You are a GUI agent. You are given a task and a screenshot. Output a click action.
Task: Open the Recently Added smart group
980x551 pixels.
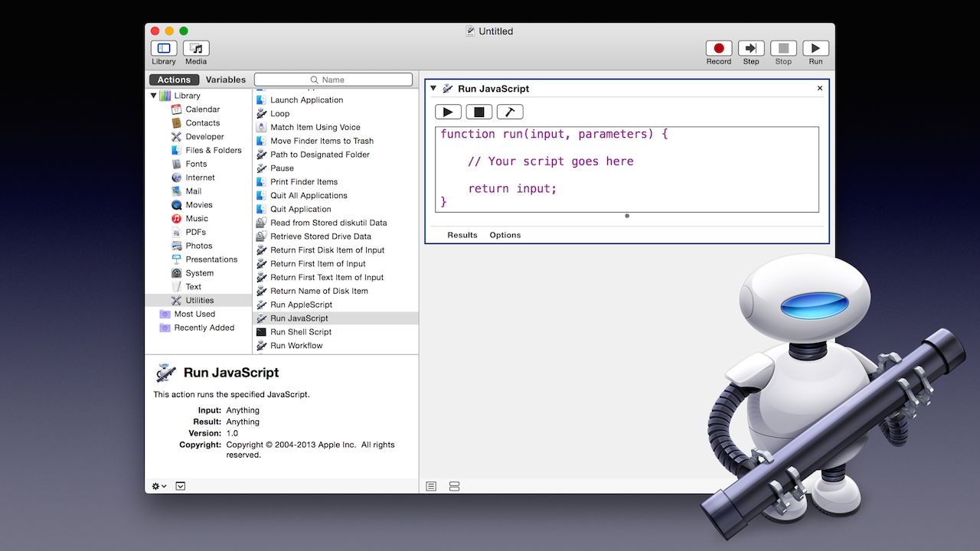(204, 328)
